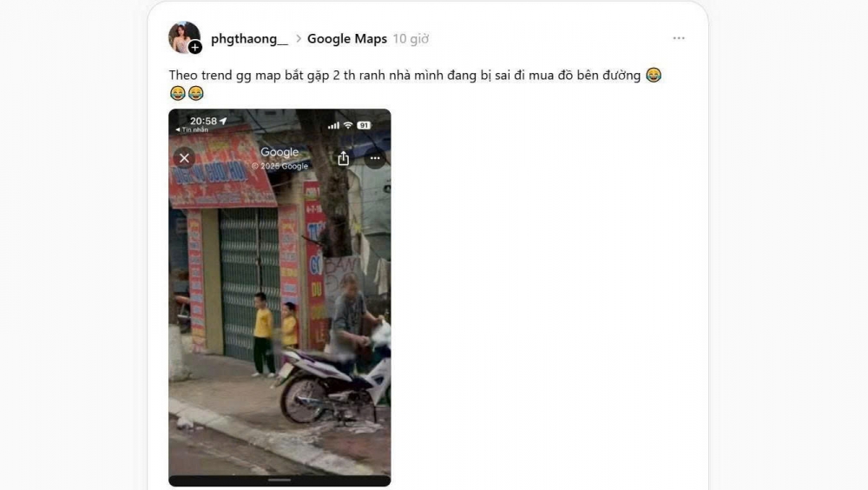The width and height of the screenshot is (868, 490).
Task: Open the street view screenshot image
Action: tap(279, 298)
